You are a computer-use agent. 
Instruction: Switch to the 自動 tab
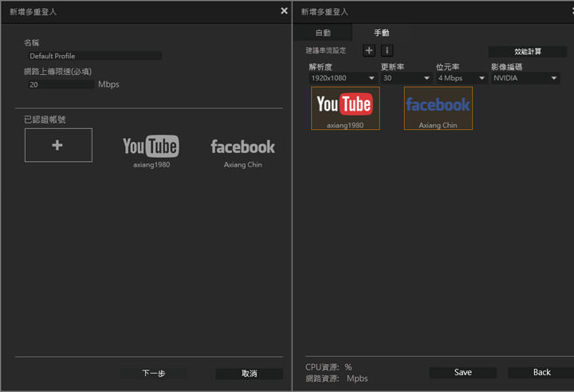[x=323, y=33]
